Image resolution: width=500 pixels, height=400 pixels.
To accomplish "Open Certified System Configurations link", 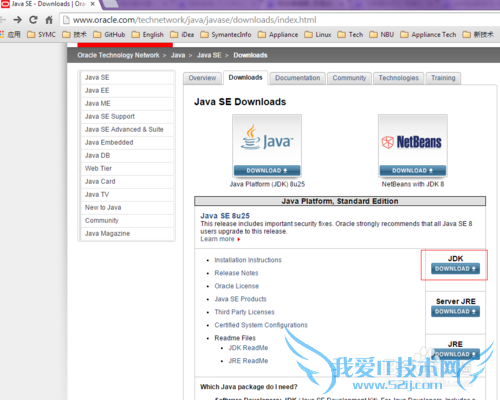I will [x=261, y=325].
